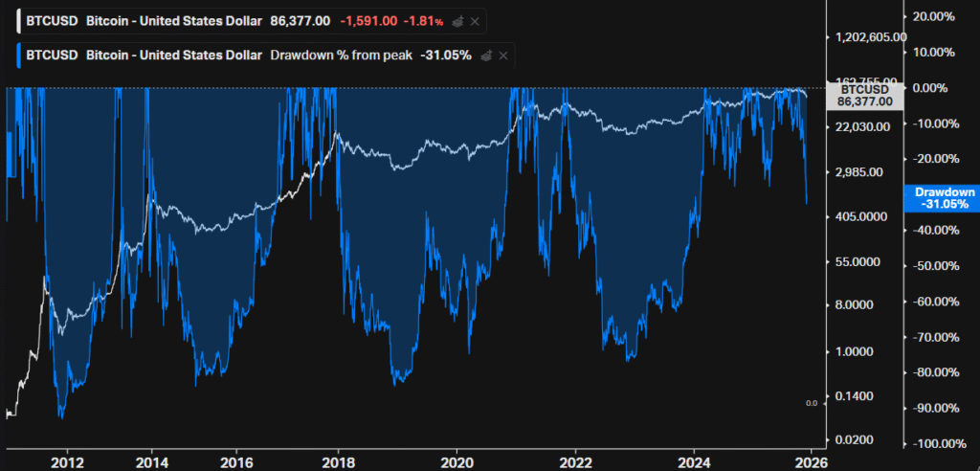Remove the Drawdown % from peak series
This screenshot has height=471, width=980.
(x=504, y=56)
